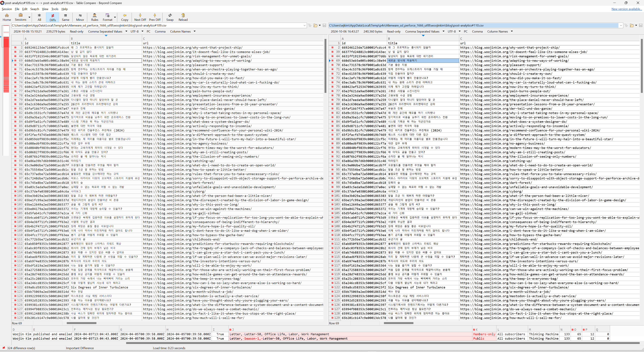Open the View menu
644x352 pixels.
pos(45,9)
